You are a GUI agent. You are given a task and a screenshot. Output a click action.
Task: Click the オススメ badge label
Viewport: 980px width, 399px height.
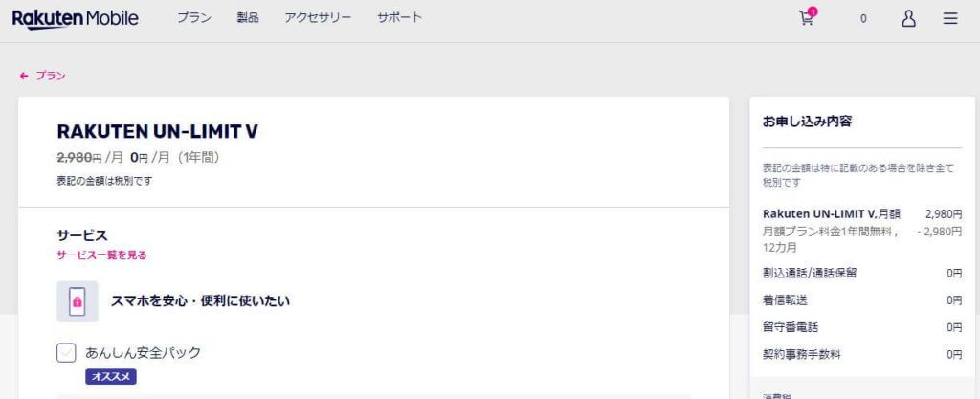pyautogui.click(x=111, y=377)
